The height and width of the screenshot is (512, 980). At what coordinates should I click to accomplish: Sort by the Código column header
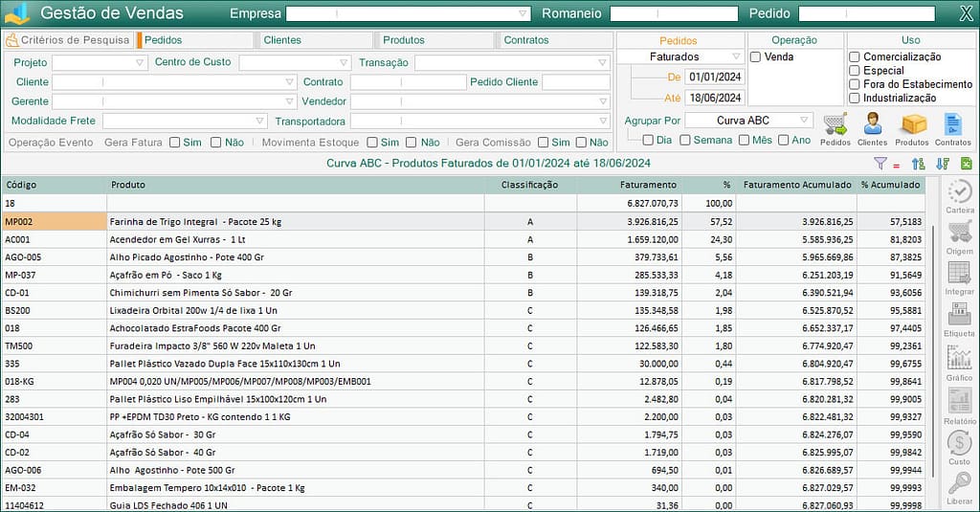pyautogui.click(x=55, y=185)
